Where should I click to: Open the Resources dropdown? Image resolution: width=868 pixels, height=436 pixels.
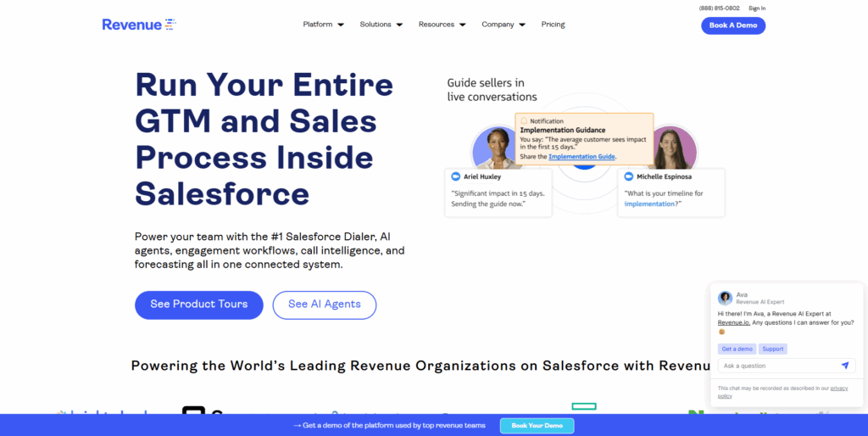(442, 25)
